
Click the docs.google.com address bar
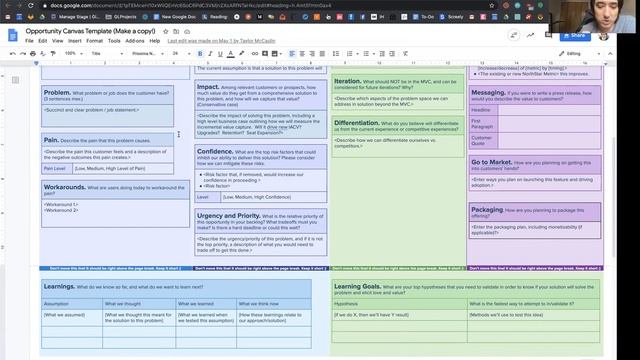(x=261, y=5)
